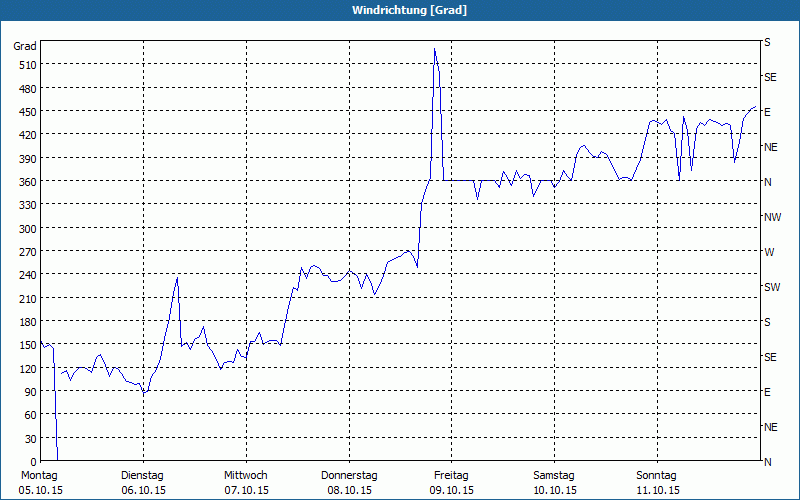Screen dimensions: 800x500
Task: Click the date 07.10.15
Action: click(246, 490)
